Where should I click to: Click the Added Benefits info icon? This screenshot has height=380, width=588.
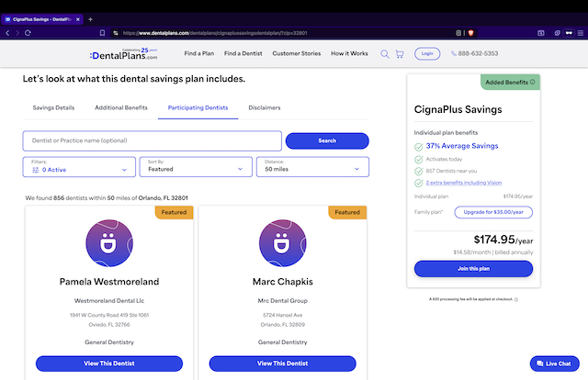533,82
